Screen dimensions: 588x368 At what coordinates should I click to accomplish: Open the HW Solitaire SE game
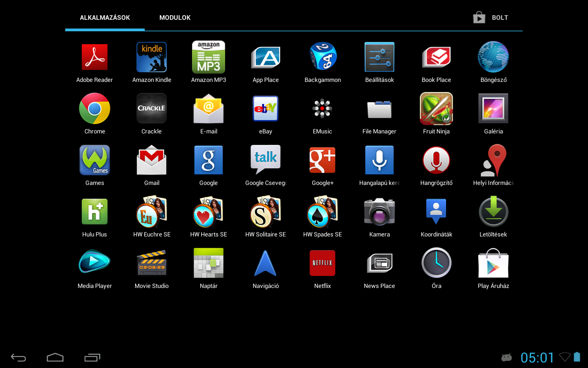[x=266, y=212]
